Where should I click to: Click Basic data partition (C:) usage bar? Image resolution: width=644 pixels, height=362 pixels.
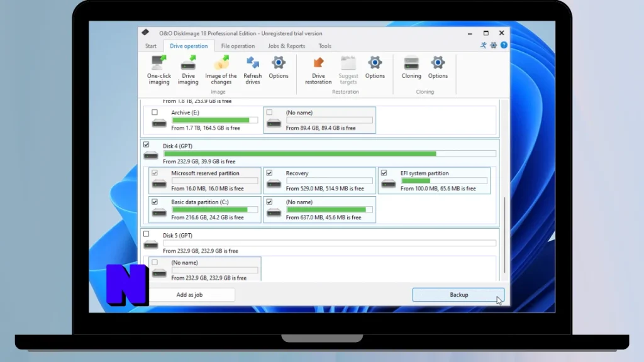[x=215, y=209]
